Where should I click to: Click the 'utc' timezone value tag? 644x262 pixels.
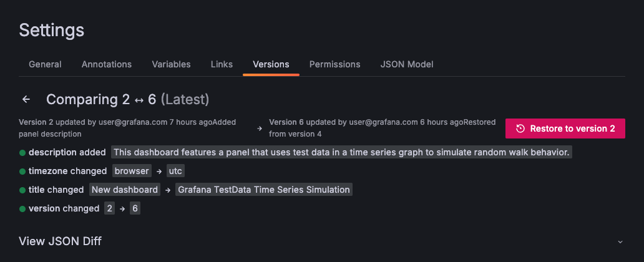pyautogui.click(x=175, y=171)
